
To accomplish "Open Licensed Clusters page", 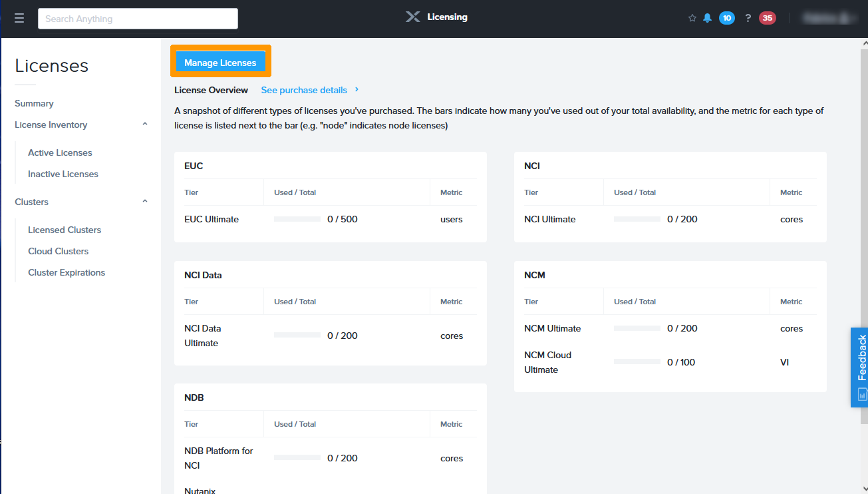I will point(65,230).
